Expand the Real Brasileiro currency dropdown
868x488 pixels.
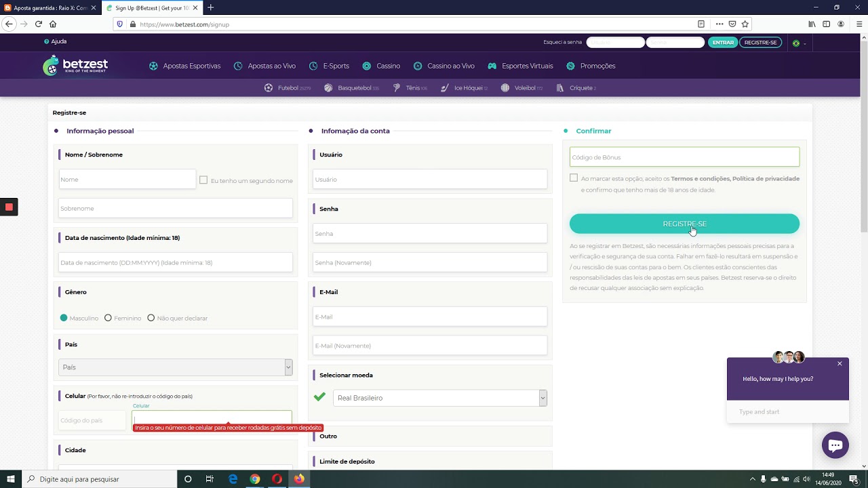[x=440, y=398]
